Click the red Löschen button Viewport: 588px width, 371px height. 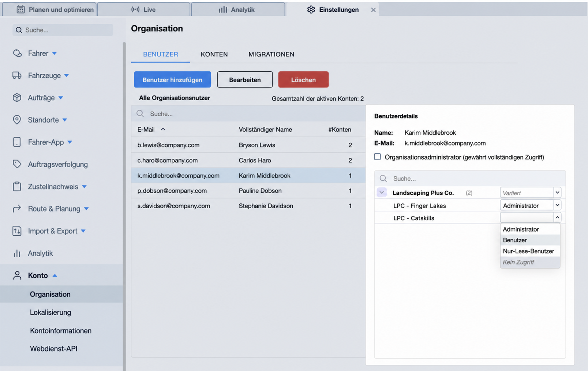click(x=303, y=79)
